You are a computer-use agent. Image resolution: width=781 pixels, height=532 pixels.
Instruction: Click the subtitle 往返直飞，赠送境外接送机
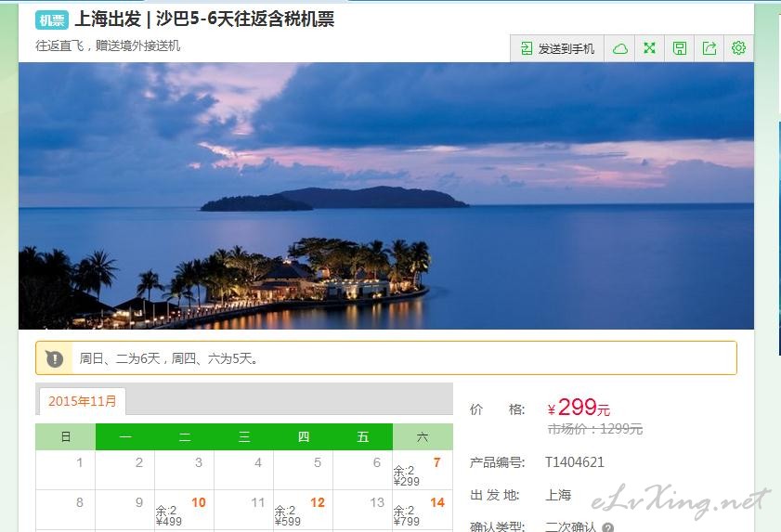click(108, 45)
